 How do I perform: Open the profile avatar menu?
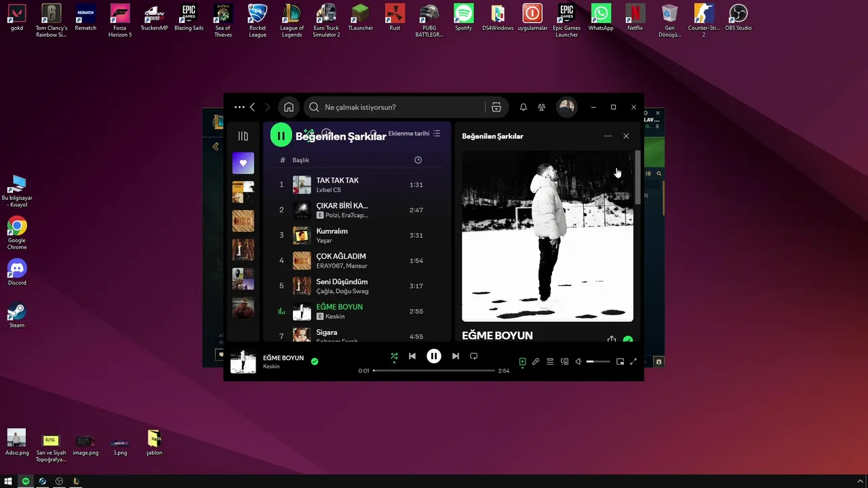tap(567, 107)
